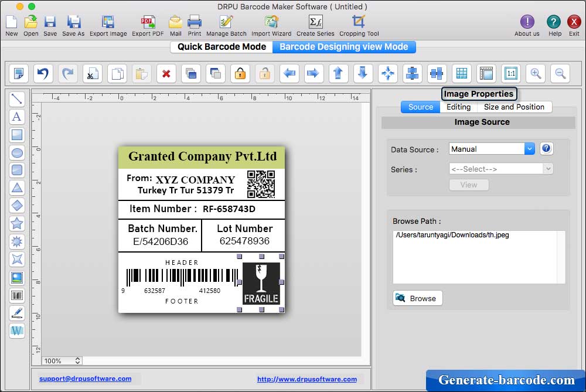Screen dimensions: 586x392
Task: Click the Data Source help button
Action: (546, 148)
